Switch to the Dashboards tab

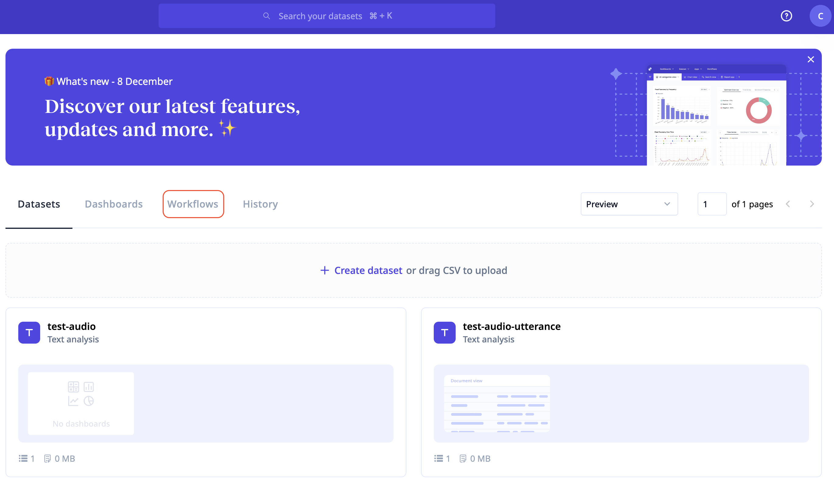(114, 204)
